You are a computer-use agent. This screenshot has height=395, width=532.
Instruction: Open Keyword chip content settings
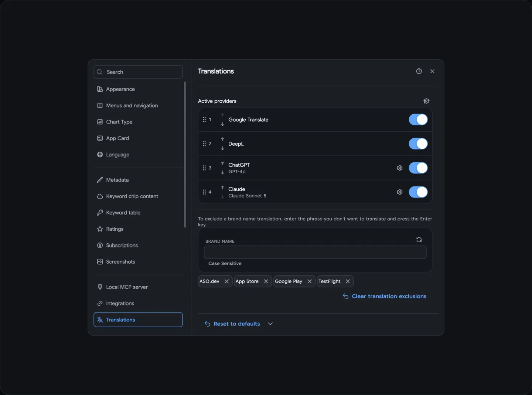pos(138,196)
